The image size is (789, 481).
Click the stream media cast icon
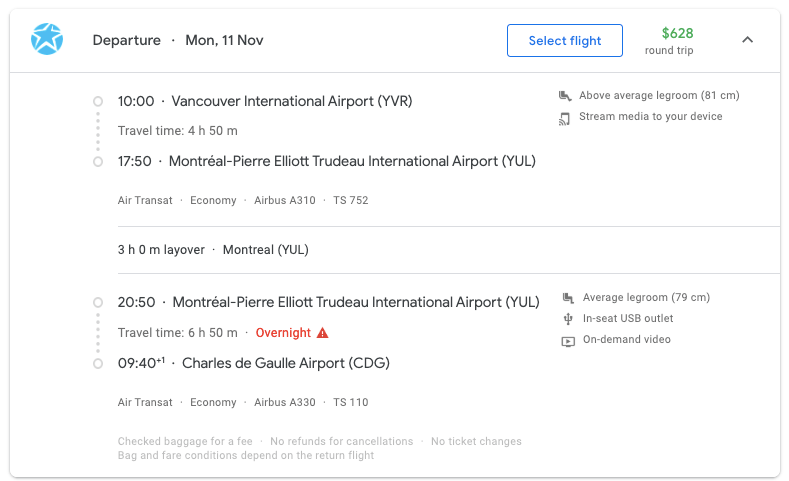coord(565,119)
